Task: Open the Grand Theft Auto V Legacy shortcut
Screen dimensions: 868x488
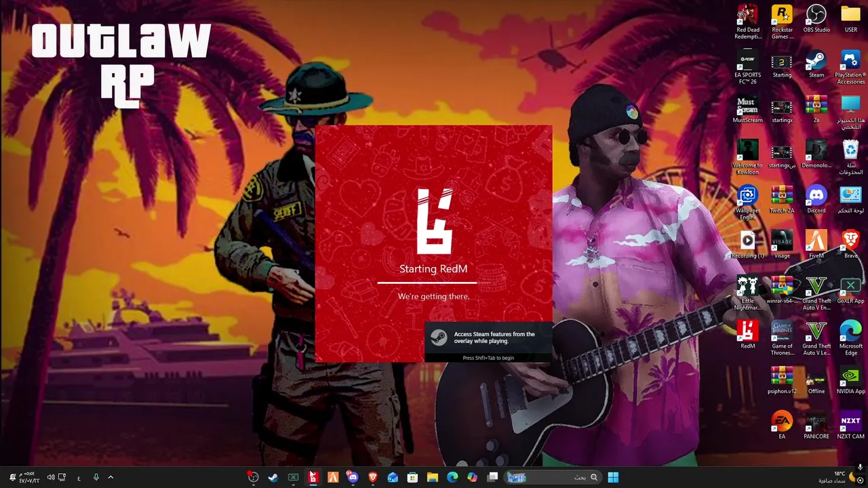Action: click(816, 338)
